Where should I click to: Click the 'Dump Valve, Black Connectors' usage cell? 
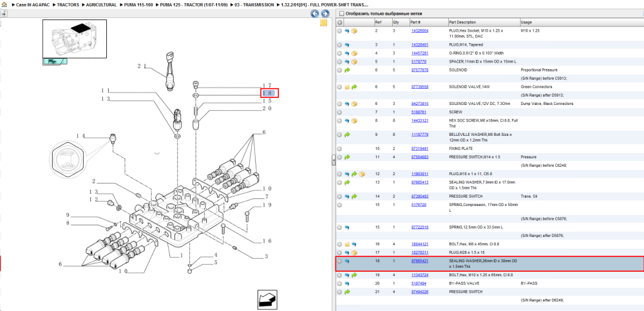click(547, 104)
